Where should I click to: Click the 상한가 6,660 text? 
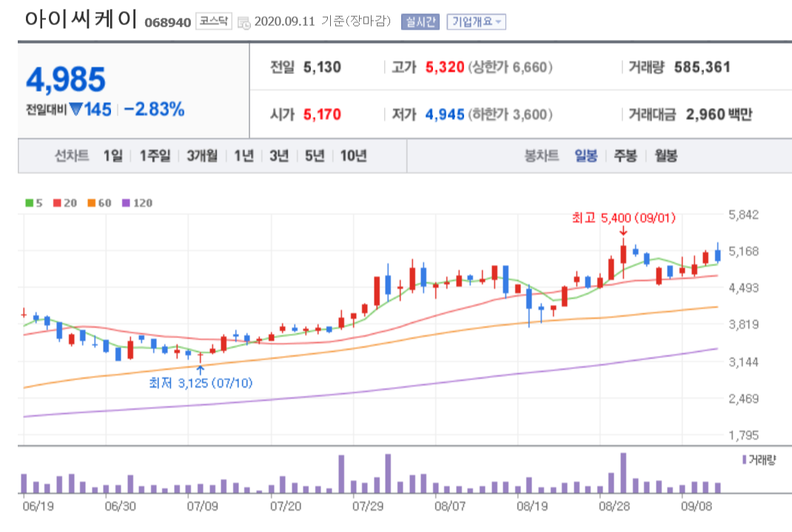click(x=510, y=67)
